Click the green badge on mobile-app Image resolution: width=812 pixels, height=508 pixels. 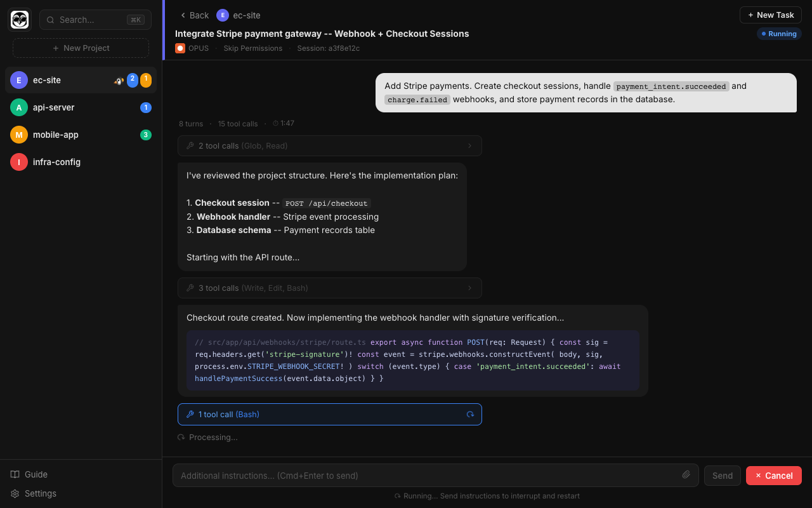pos(145,135)
